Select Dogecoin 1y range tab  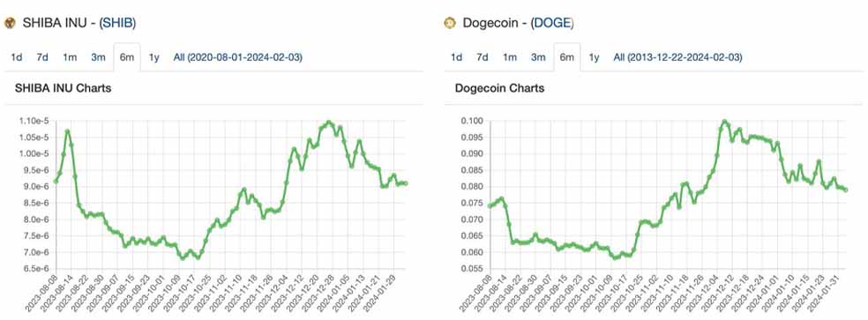click(594, 57)
